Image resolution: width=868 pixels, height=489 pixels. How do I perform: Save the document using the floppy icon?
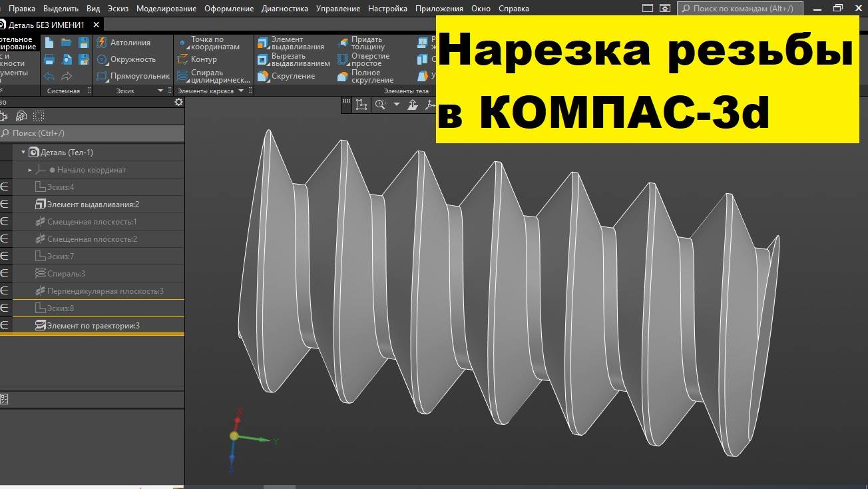84,43
